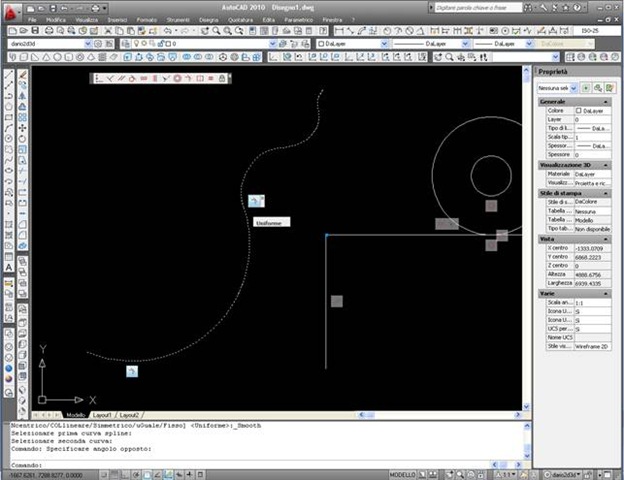Viewport: 624px width, 480px height.
Task: Collapse the Generale section in Proprietà
Action: [x=606, y=102]
